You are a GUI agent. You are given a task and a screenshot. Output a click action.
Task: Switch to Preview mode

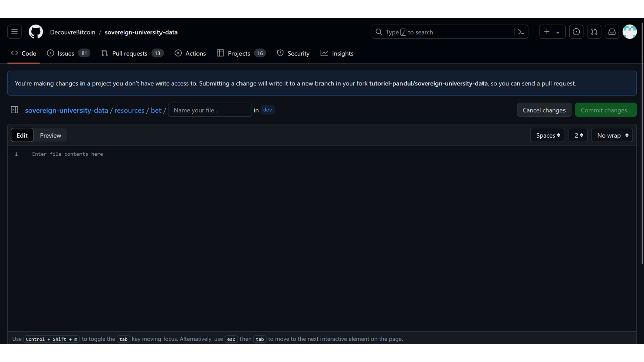click(x=50, y=135)
